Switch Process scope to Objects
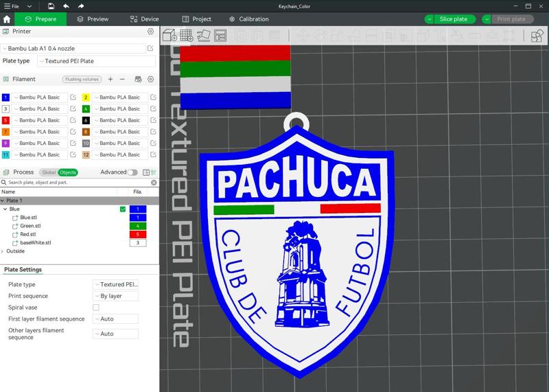This screenshot has width=549, height=392. [x=68, y=172]
